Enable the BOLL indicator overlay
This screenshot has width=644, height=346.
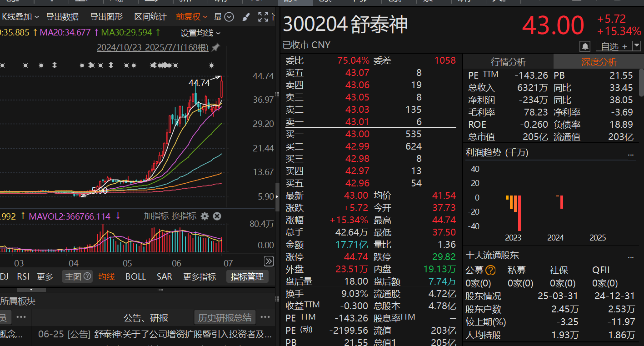135,276
